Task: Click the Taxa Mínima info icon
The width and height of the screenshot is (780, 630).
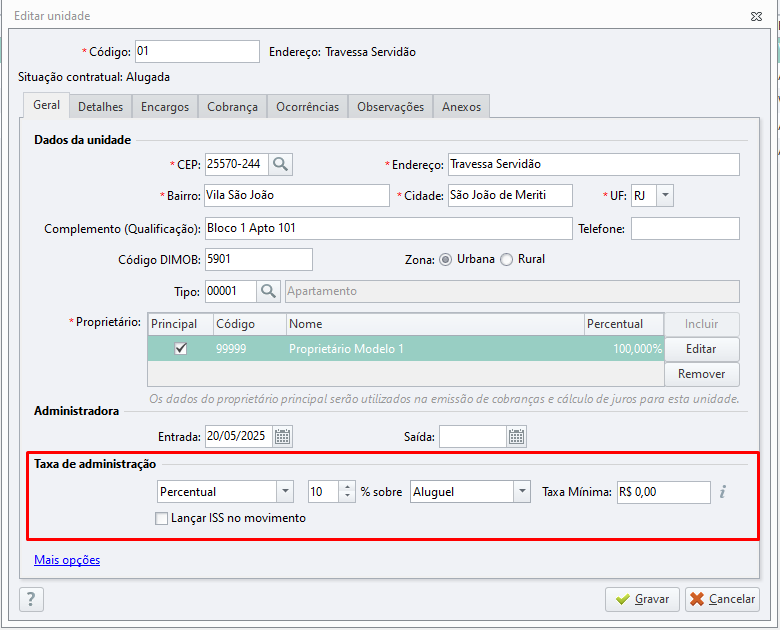Action: click(x=723, y=492)
